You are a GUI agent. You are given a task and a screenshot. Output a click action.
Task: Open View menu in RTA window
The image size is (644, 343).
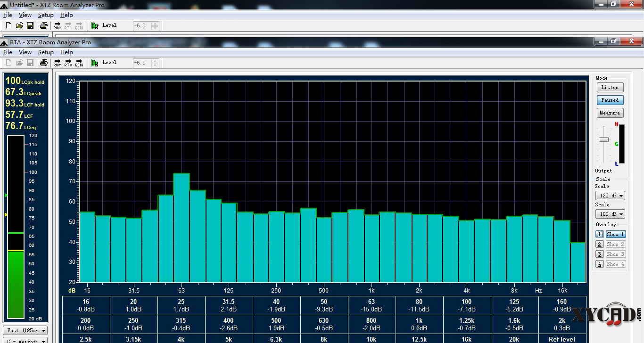[x=25, y=52]
